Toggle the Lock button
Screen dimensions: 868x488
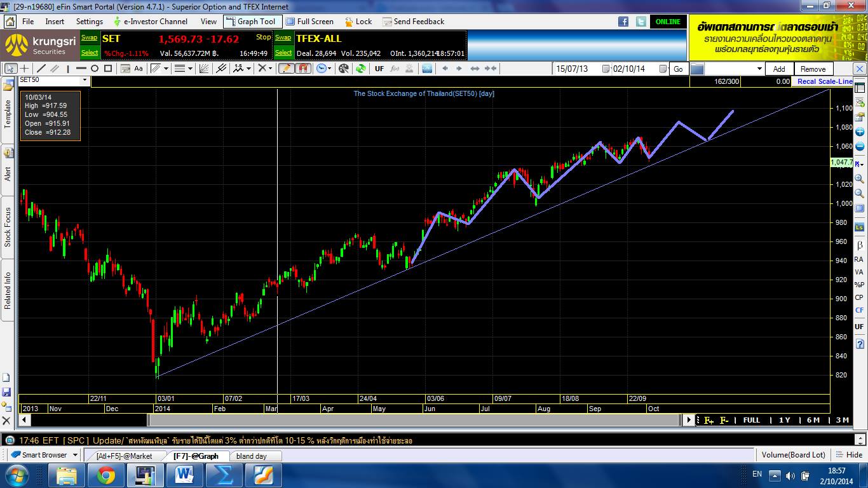point(358,22)
